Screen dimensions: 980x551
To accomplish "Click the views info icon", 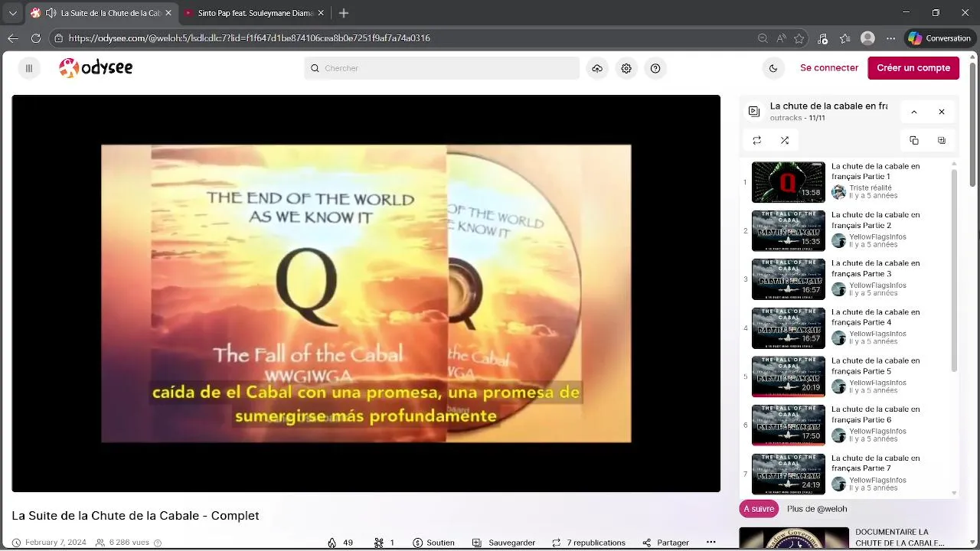I will [158, 543].
